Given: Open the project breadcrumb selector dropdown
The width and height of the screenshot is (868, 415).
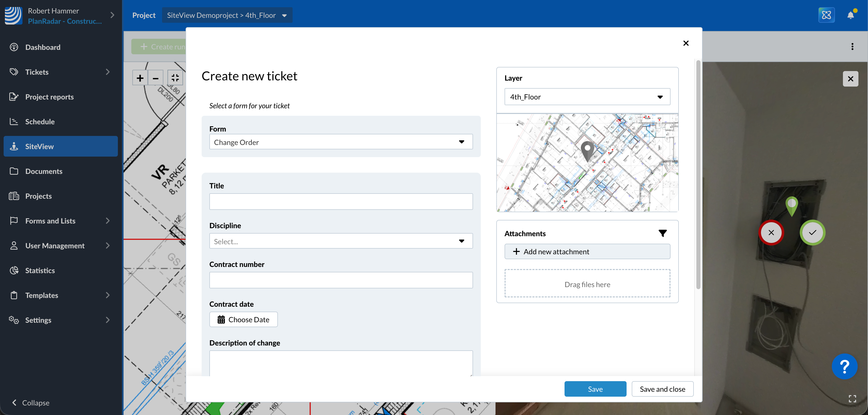Looking at the screenshot, I should click(227, 15).
